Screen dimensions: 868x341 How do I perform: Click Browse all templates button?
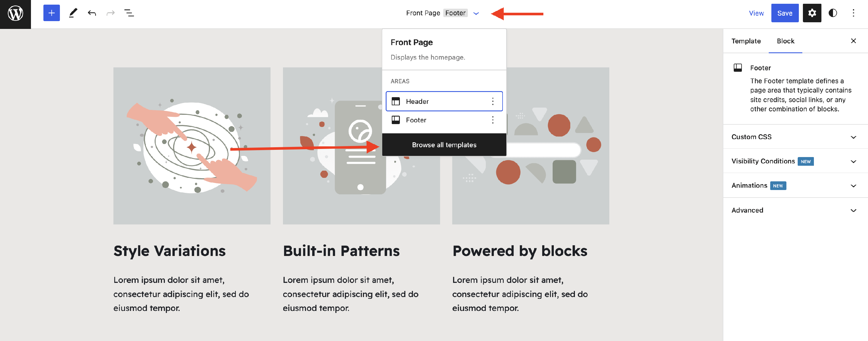[444, 145]
